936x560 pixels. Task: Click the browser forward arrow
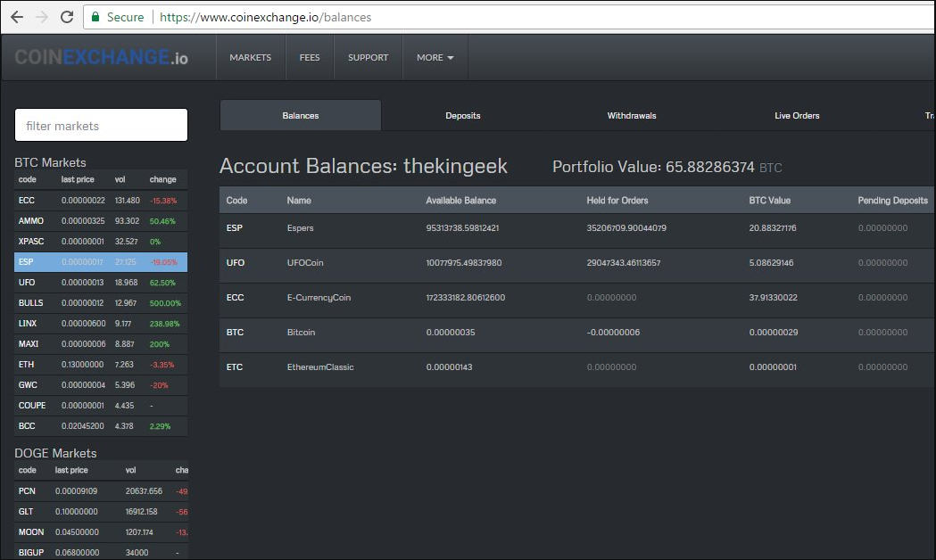click(42, 17)
